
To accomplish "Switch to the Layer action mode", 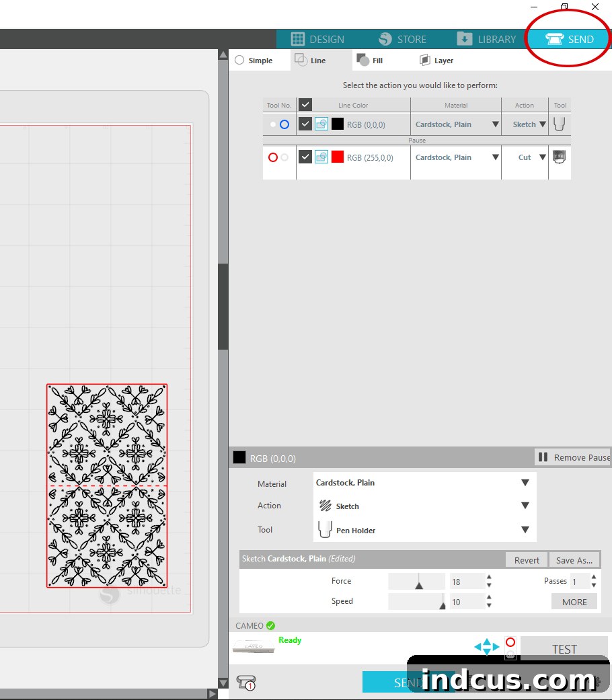I will (436, 60).
